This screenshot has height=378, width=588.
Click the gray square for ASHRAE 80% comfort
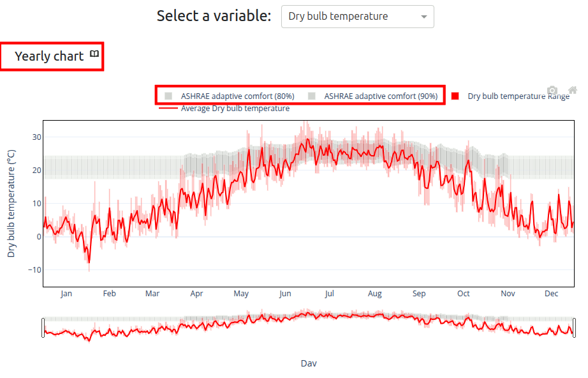[168, 96]
